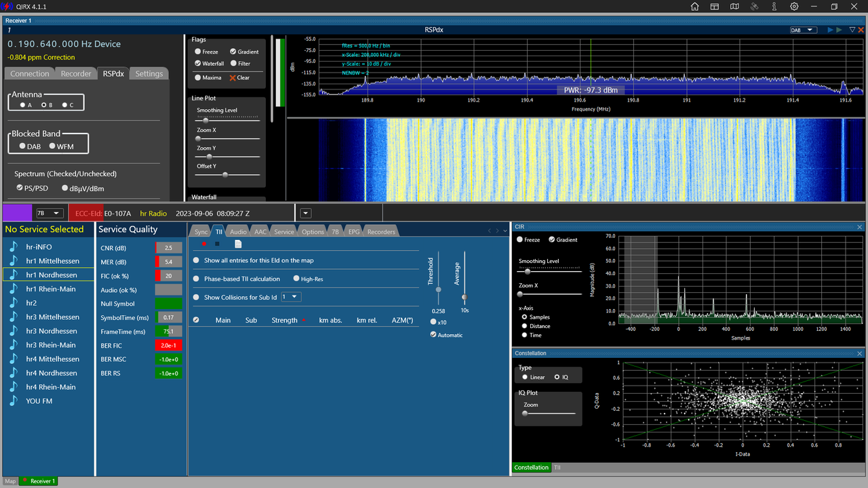This screenshot has width=868, height=488.
Task: Open the settings gear in the title bar
Action: point(795,6)
